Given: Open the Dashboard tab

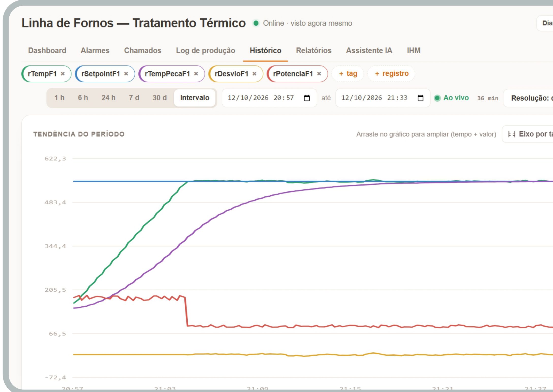Looking at the screenshot, I should click(47, 50).
